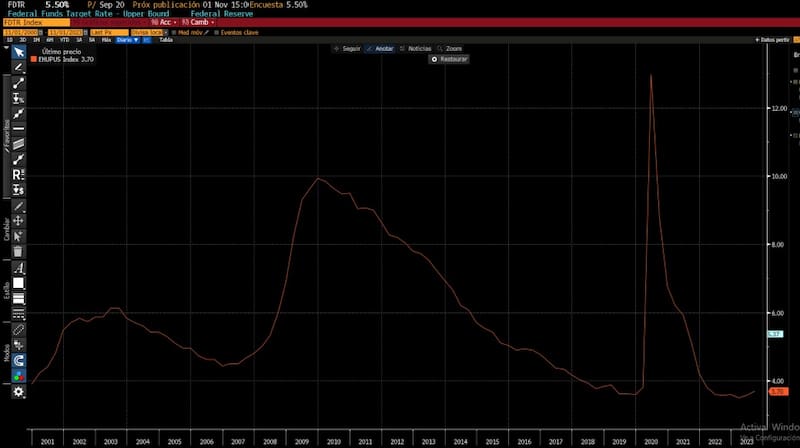Pick the trash delete tool
The width and height of the screenshot is (800, 448).
click(x=18, y=251)
